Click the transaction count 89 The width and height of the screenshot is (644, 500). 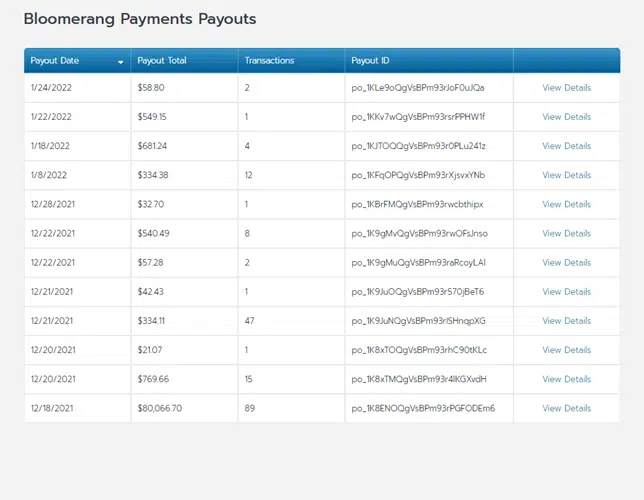click(250, 408)
